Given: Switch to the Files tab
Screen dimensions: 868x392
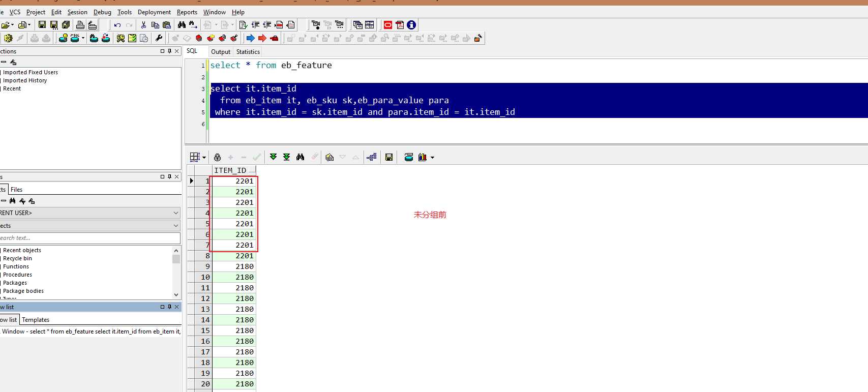Looking at the screenshot, I should [17, 190].
